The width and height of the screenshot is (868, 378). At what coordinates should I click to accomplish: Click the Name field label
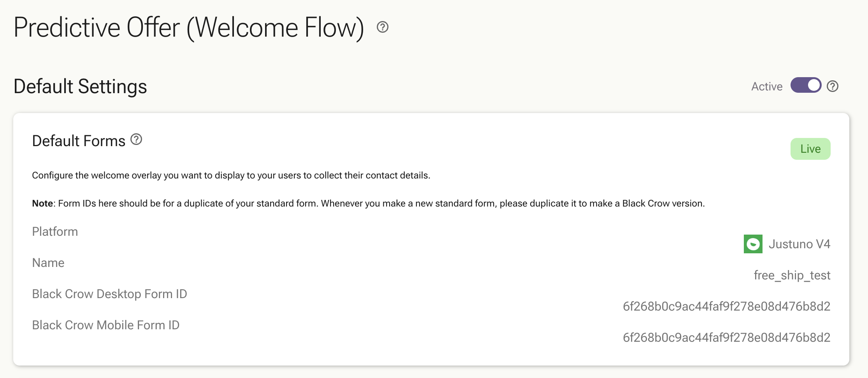(x=48, y=263)
